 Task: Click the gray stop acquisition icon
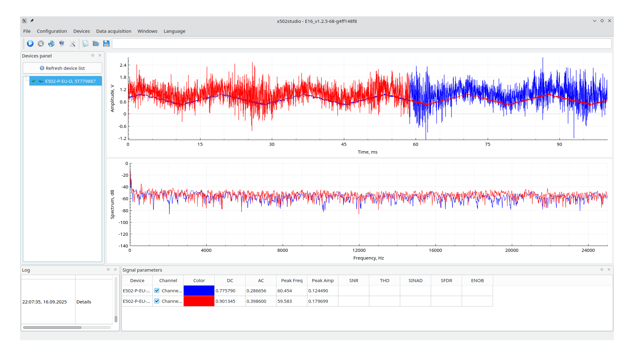pyautogui.click(x=41, y=44)
